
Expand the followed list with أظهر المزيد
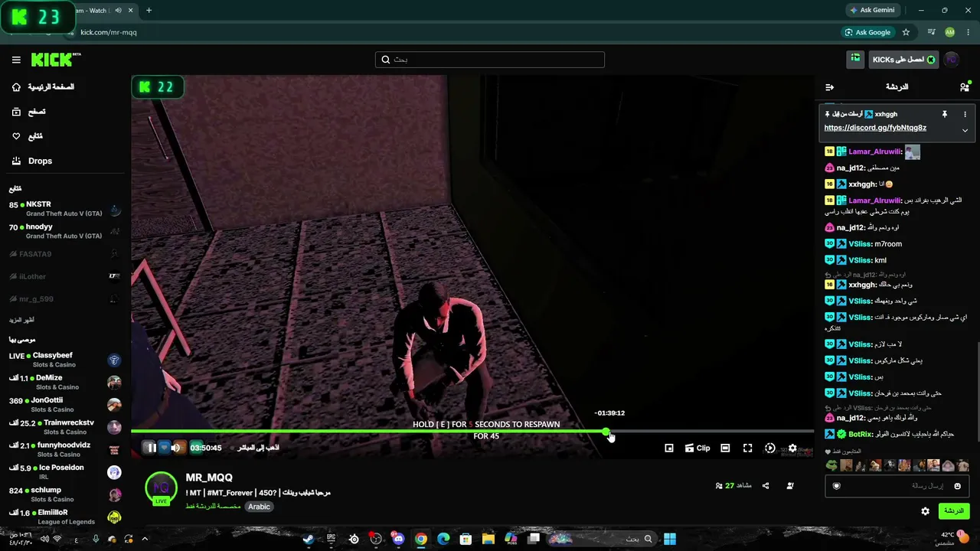pos(21,320)
